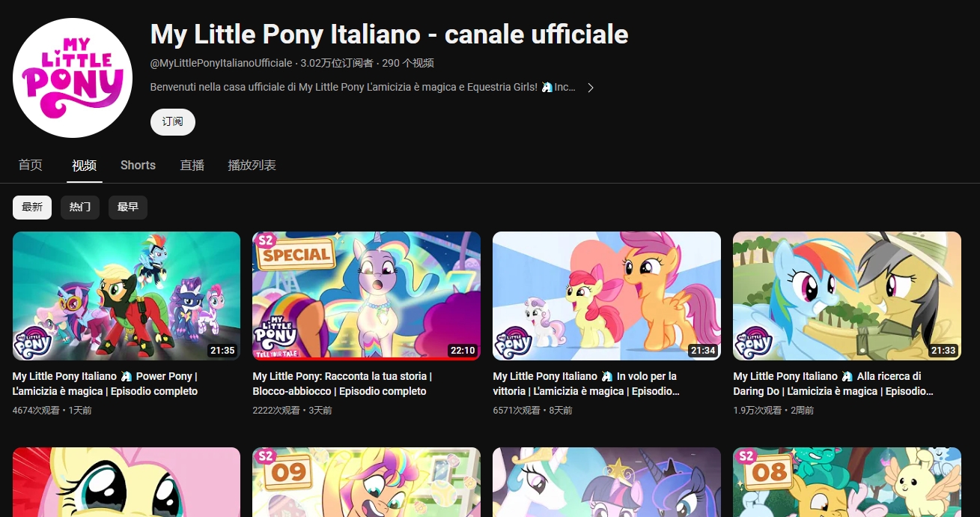Open the 直播 tab
Viewport: 980px width, 517px height.
(x=192, y=166)
